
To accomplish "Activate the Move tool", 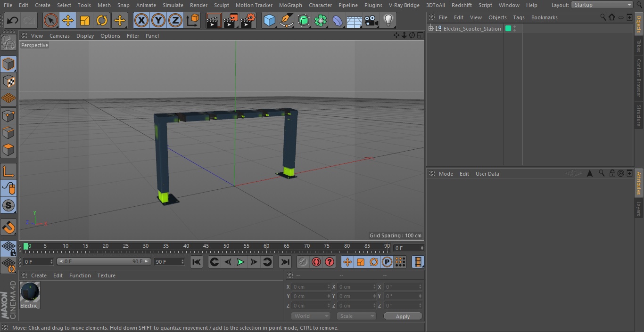I will coord(68,20).
